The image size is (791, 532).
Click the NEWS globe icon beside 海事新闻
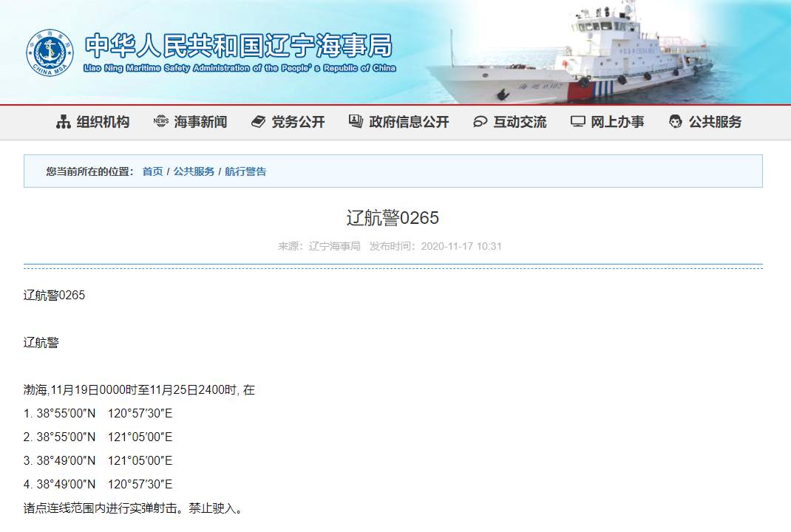click(x=160, y=122)
